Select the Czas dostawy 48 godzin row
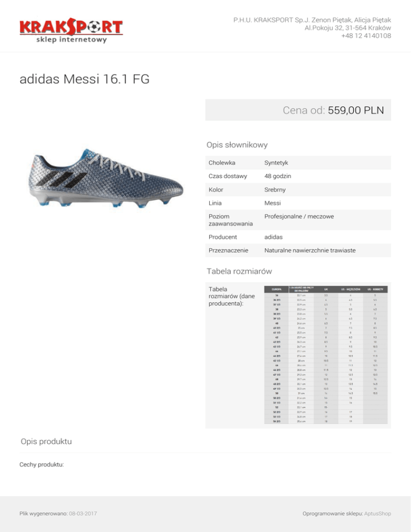This screenshot has height=532, width=411. coord(298,176)
